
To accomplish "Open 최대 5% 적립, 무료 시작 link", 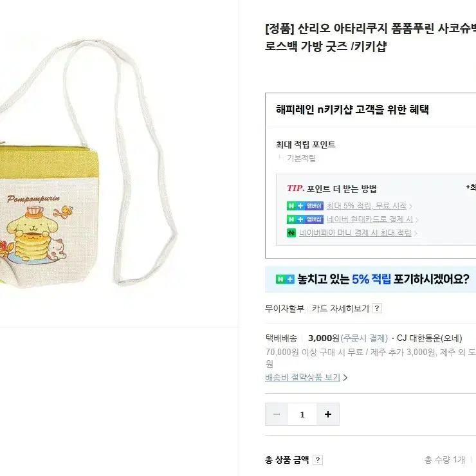I will click(367, 206).
